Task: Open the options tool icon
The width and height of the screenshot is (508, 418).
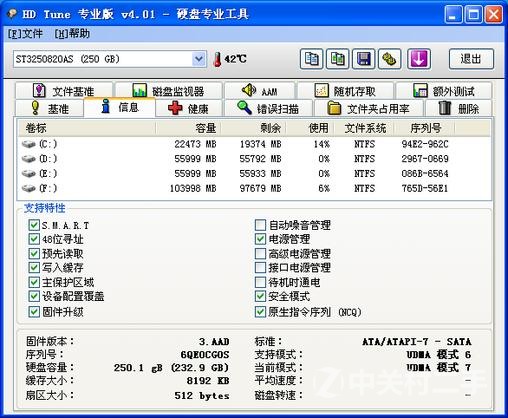Action: [389, 59]
